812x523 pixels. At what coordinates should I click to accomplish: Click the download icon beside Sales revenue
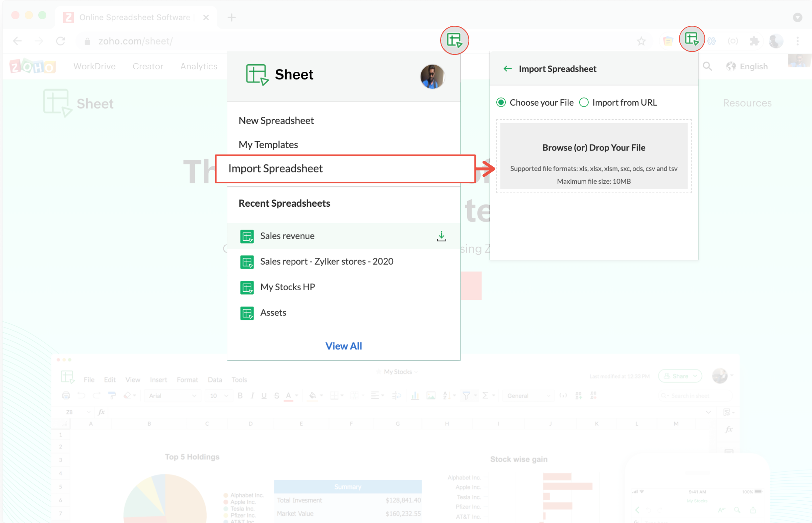click(441, 236)
